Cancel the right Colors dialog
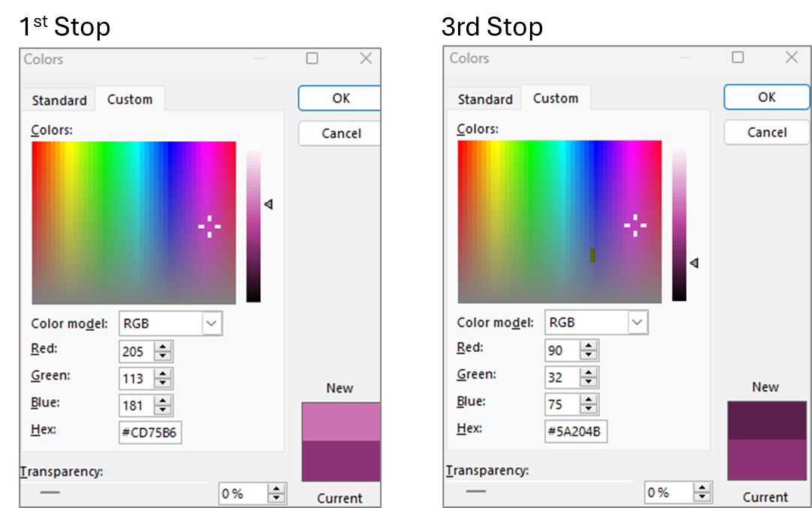The height and width of the screenshot is (508, 812). click(x=766, y=132)
